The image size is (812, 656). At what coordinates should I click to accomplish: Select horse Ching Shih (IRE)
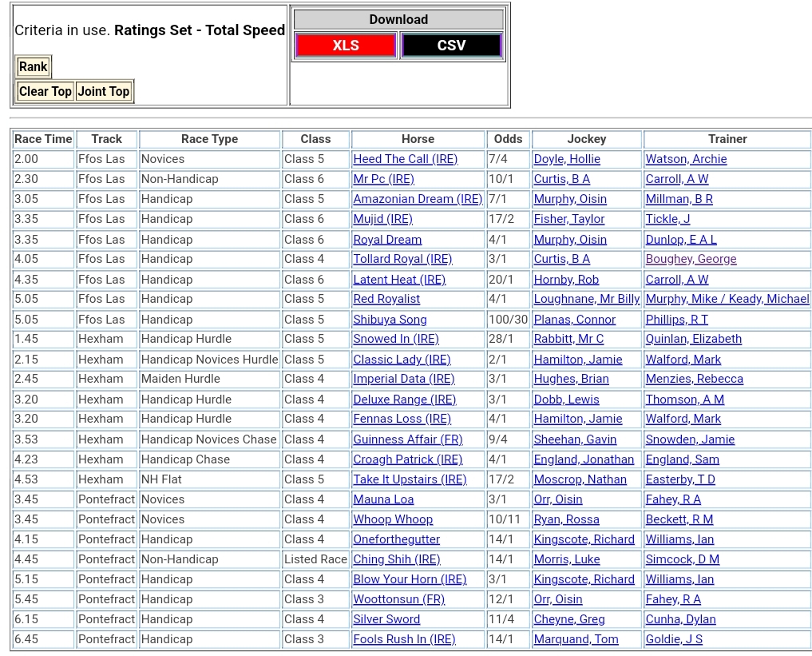coord(396,559)
